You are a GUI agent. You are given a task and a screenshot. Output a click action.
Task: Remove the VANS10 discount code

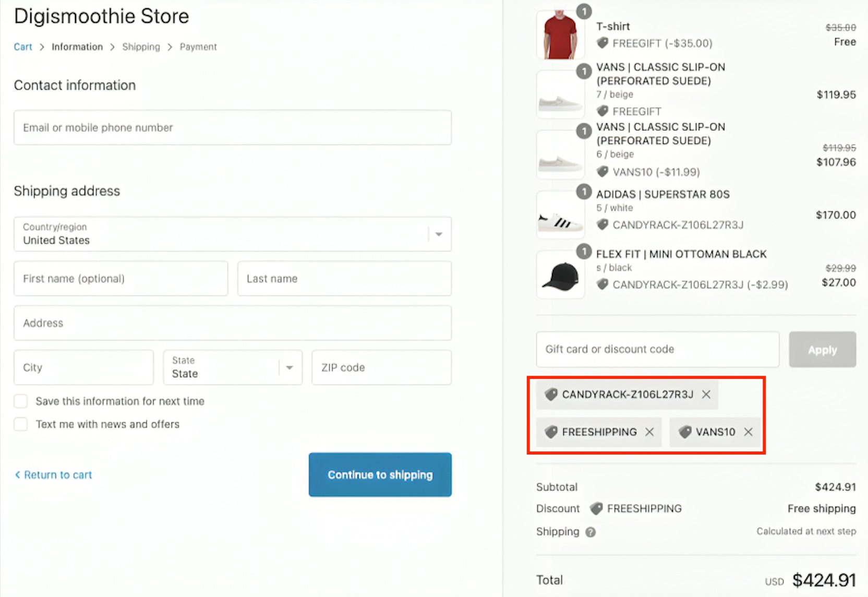pos(749,432)
